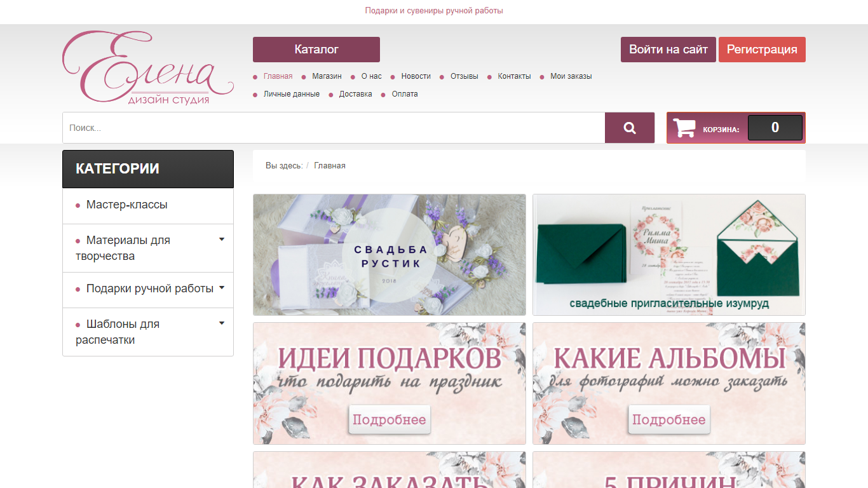Click Подробнее on Идеи подарков banner
This screenshot has height=488, width=868.
pos(390,420)
